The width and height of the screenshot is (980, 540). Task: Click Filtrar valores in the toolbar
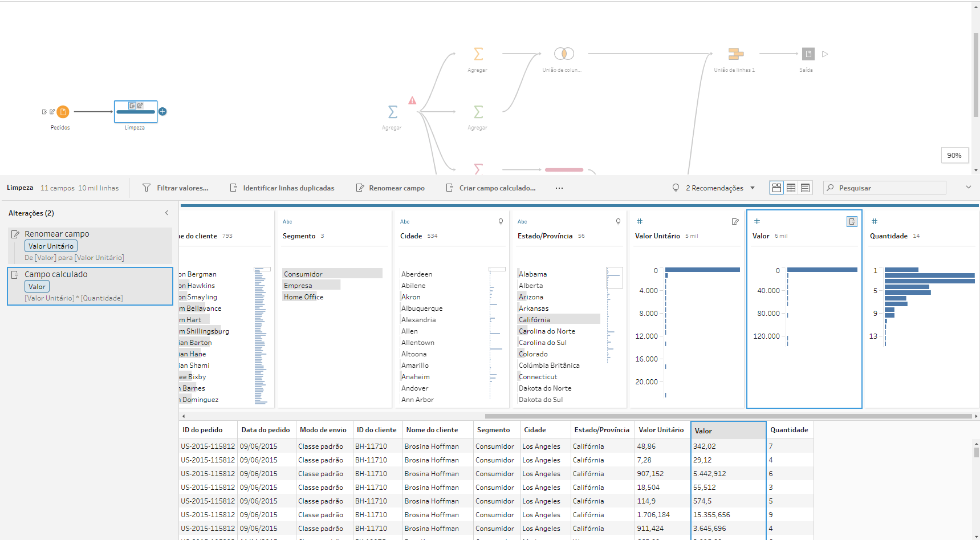[176, 188]
